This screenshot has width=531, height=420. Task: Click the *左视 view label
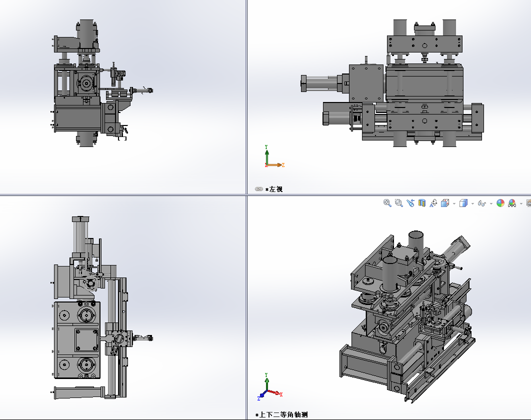[274, 189]
